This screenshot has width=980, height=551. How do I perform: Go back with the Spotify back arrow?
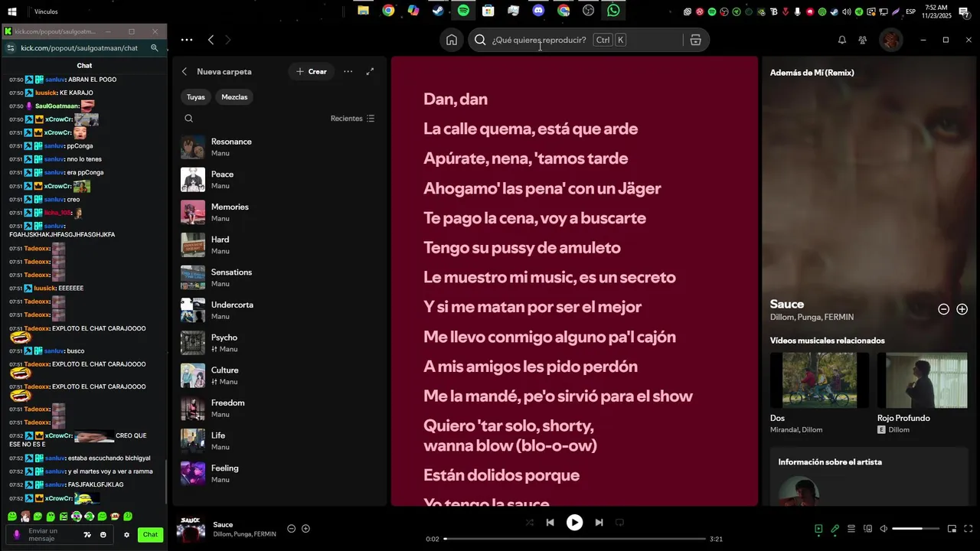(211, 40)
